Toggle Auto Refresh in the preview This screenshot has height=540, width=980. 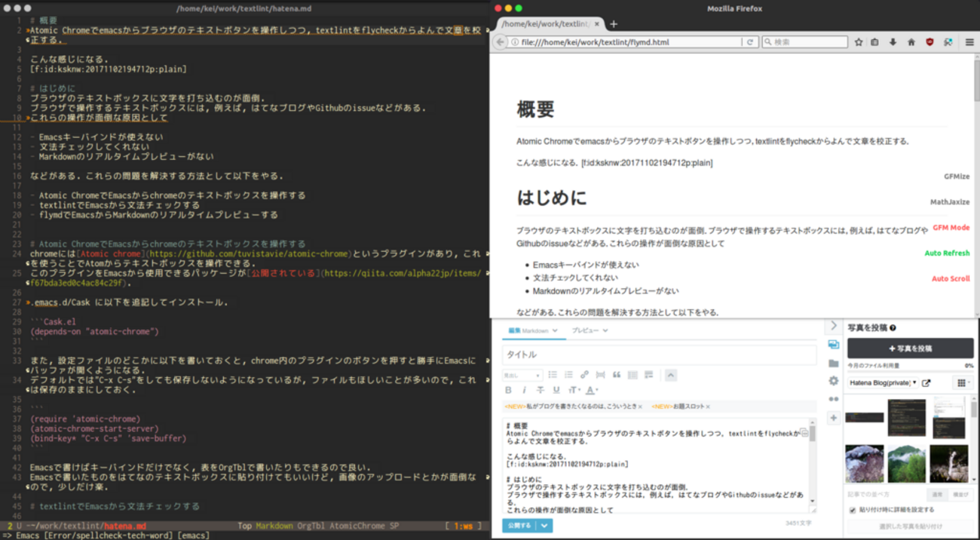tap(947, 253)
